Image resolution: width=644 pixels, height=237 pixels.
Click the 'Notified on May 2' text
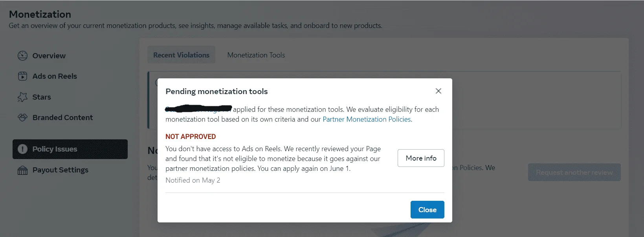tap(193, 180)
